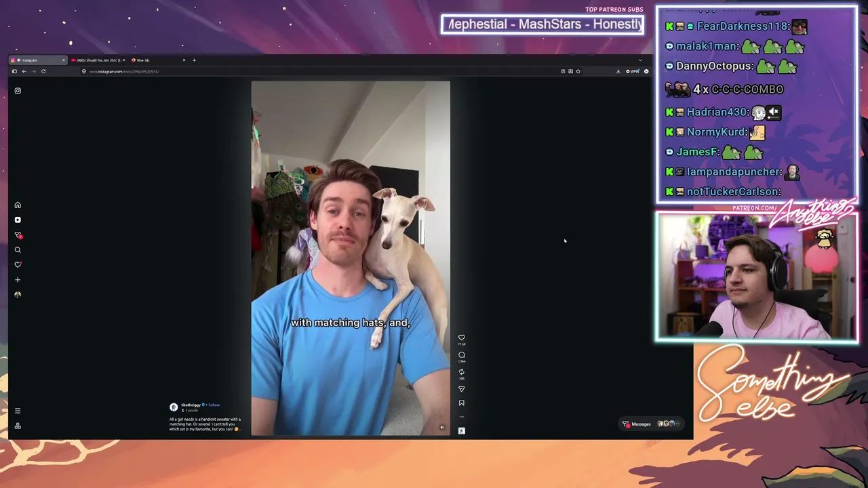The height and width of the screenshot is (488, 868).
Task: Create new post with plus icon
Action: pyautogui.click(x=18, y=280)
